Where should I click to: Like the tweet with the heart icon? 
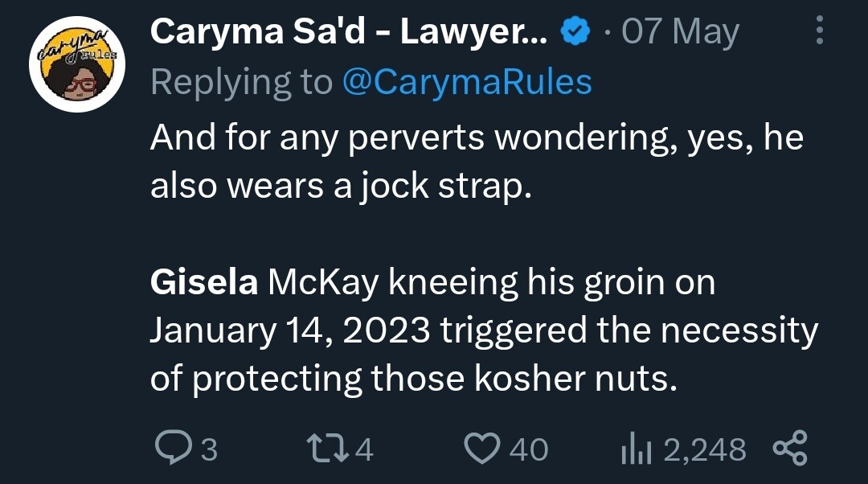[482, 449]
